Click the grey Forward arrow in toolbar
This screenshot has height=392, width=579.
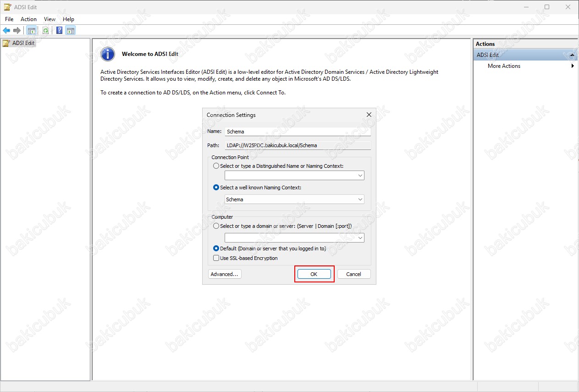(x=17, y=31)
